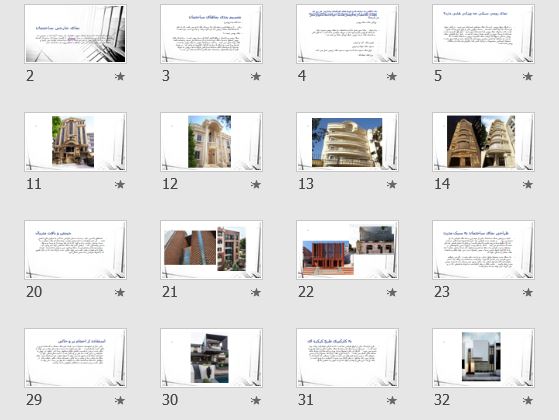
Task: Select slide 14 thumbnail
Action: click(x=483, y=142)
